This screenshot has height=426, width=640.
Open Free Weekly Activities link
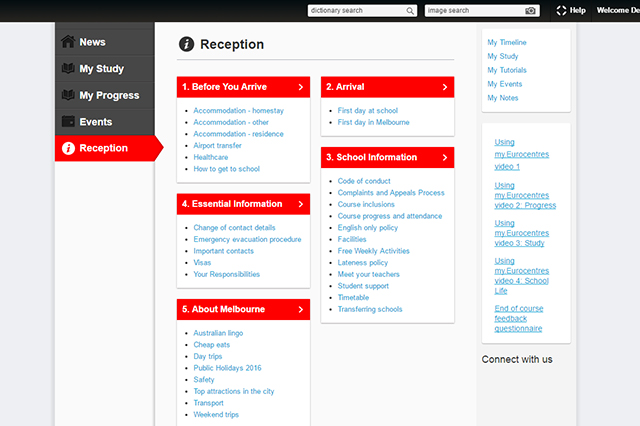[x=373, y=251]
